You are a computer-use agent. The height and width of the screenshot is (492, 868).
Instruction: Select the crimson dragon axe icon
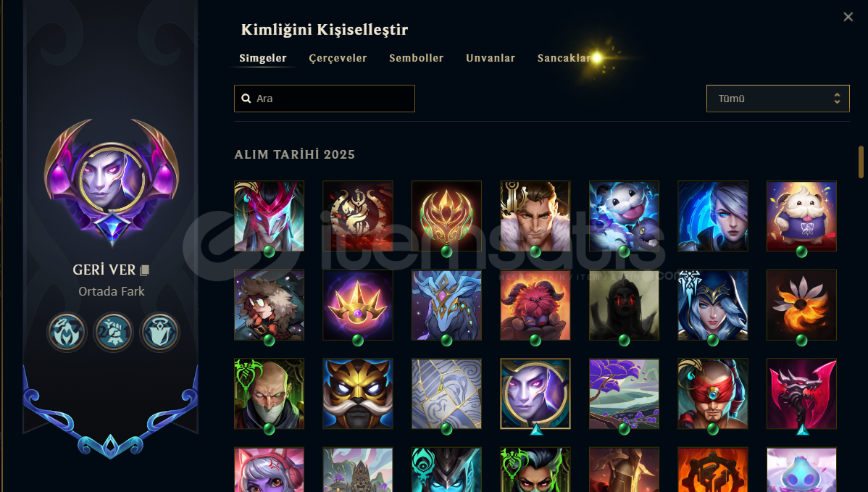[801, 393]
